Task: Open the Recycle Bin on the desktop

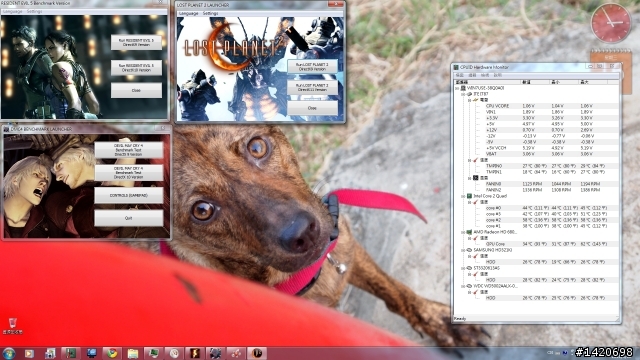Action: [12, 326]
